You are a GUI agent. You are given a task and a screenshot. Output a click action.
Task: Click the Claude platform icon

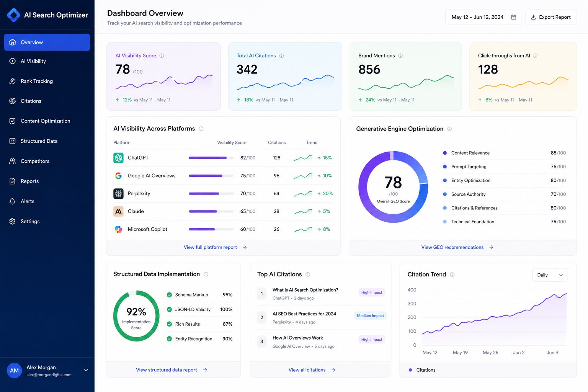point(118,211)
